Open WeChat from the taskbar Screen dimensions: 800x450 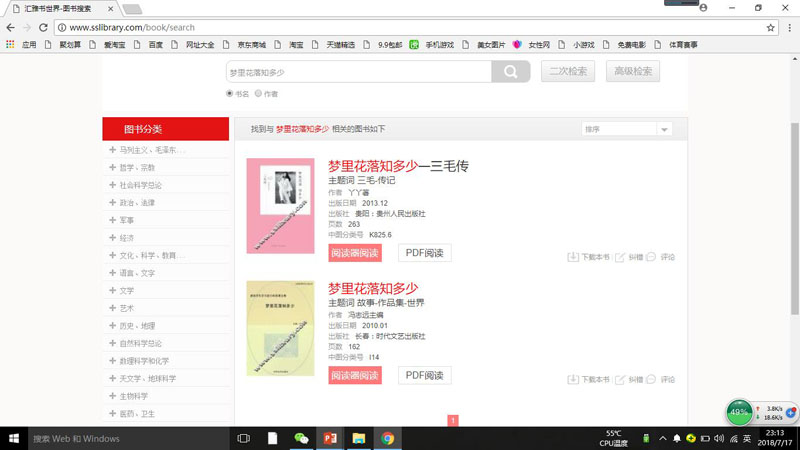pos(301,438)
